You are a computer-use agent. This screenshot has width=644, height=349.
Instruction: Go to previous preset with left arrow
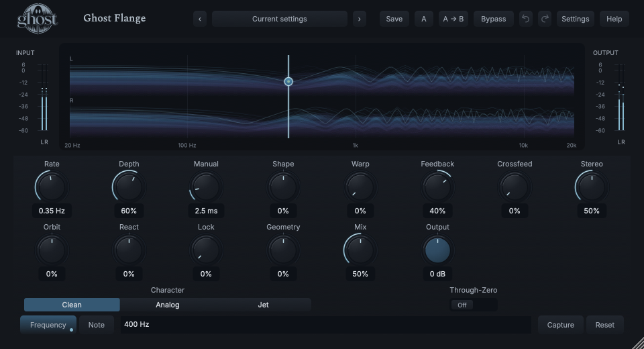(x=200, y=19)
